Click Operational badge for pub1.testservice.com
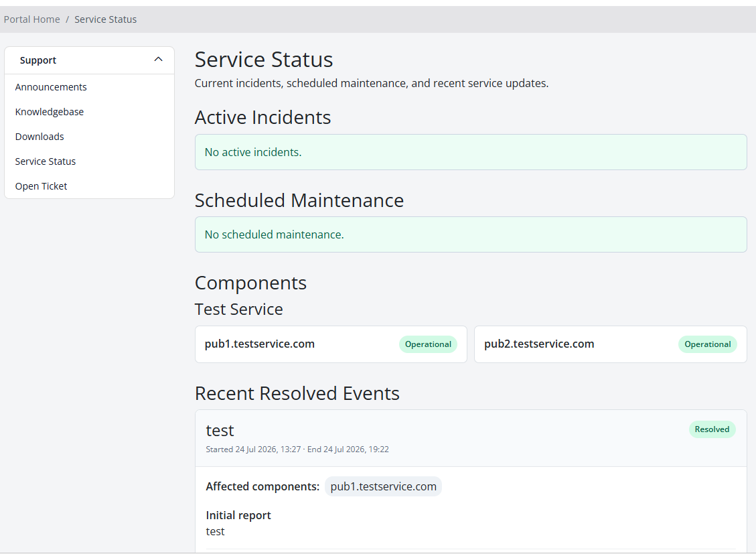This screenshot has height=554, width=756. coord(428,344)
